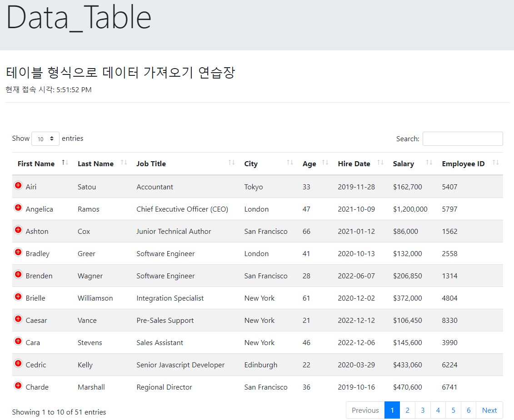Expand row details for Airi Satou
Screen dimensions: 514x420
(18, 186)
